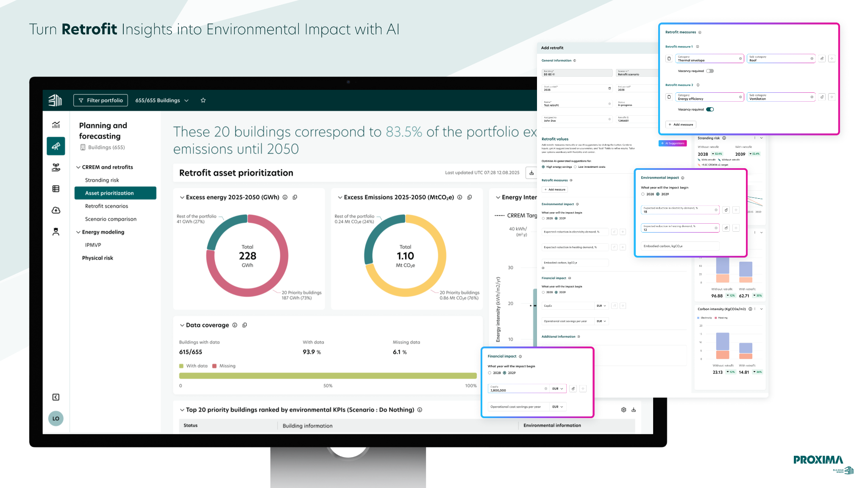
Task: Click the favorite star icon in top bar
Action: 203,100
